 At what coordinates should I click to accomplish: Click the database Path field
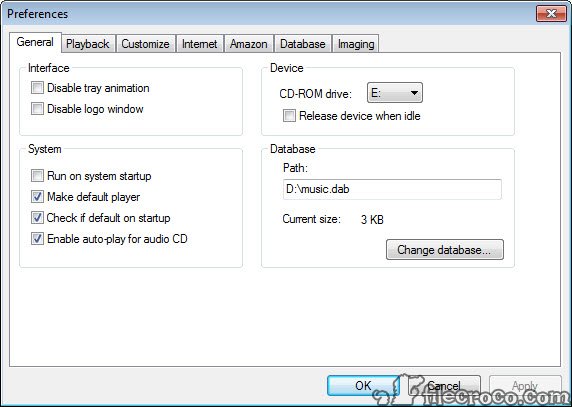tap(392, 189)
